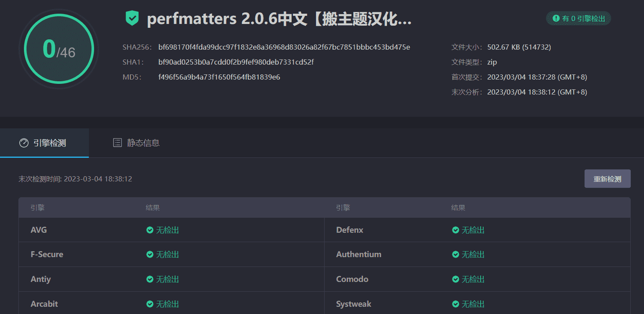The height and width of the screenshot is (314, 644).
Task: Click the SHA256: label
Action: point(137,47)
